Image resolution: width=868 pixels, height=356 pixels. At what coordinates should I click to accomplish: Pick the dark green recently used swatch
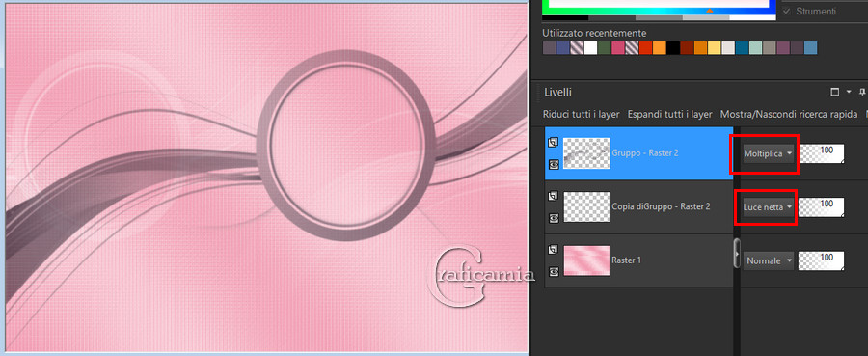point(605,48)
